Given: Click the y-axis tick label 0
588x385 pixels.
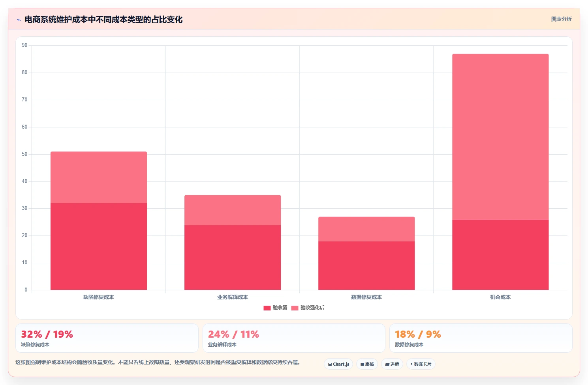Looking at the screenshot, I should point(26,290).
